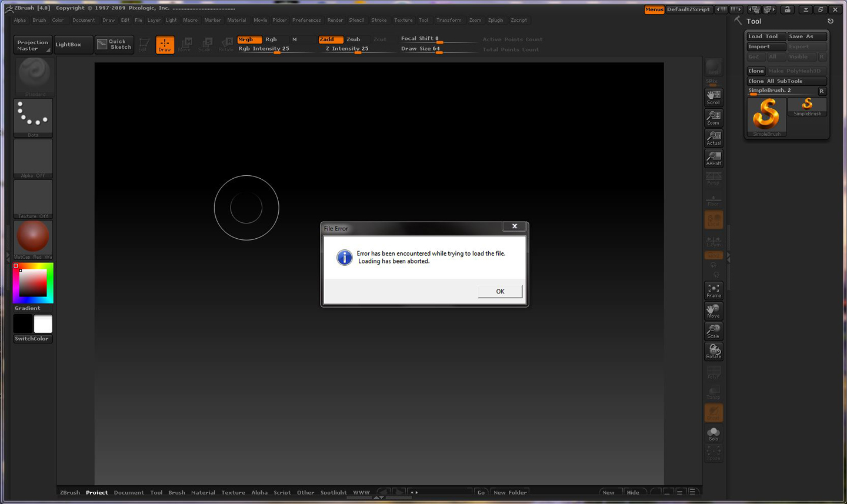Open the Tool menu
847x504 pixels.
click(423, 20)
